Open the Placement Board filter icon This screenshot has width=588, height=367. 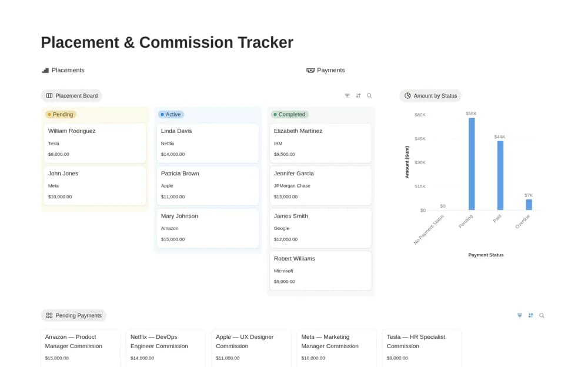coord(348,96)
